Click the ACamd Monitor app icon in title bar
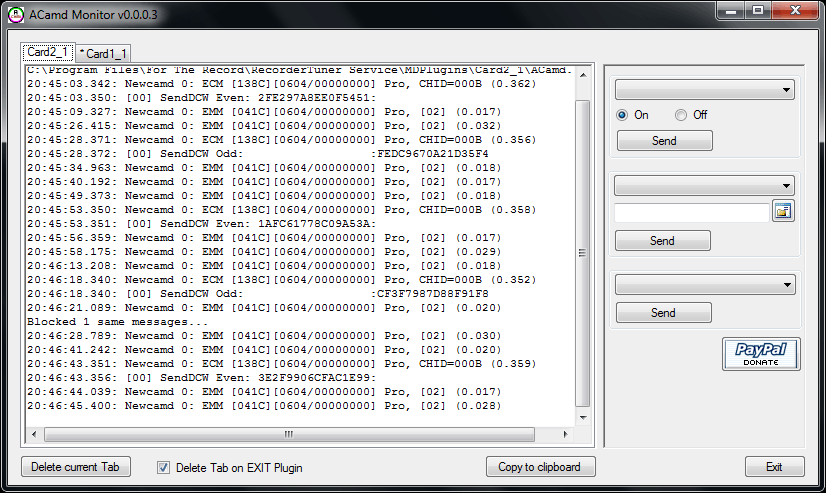The image size is (826, 493). [16, 15]
